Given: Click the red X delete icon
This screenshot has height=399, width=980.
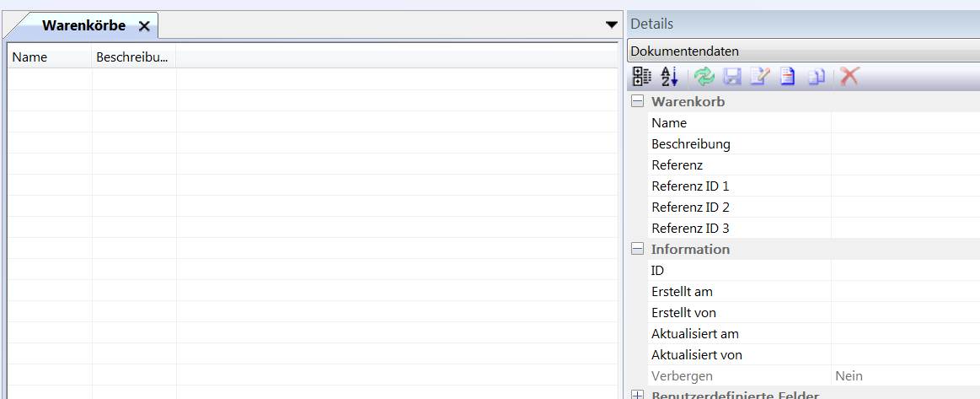Looking at the screenshot, I should click(849, 77).
